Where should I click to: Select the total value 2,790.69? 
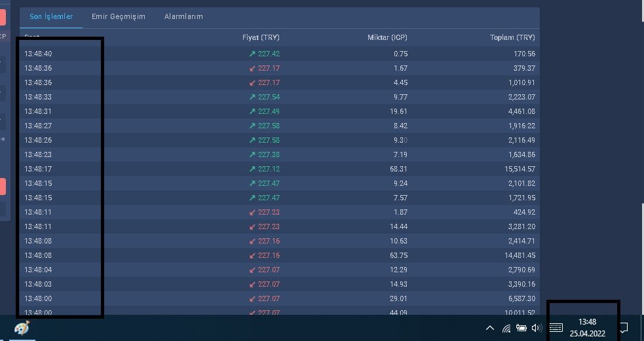click(x=521, y=270)
